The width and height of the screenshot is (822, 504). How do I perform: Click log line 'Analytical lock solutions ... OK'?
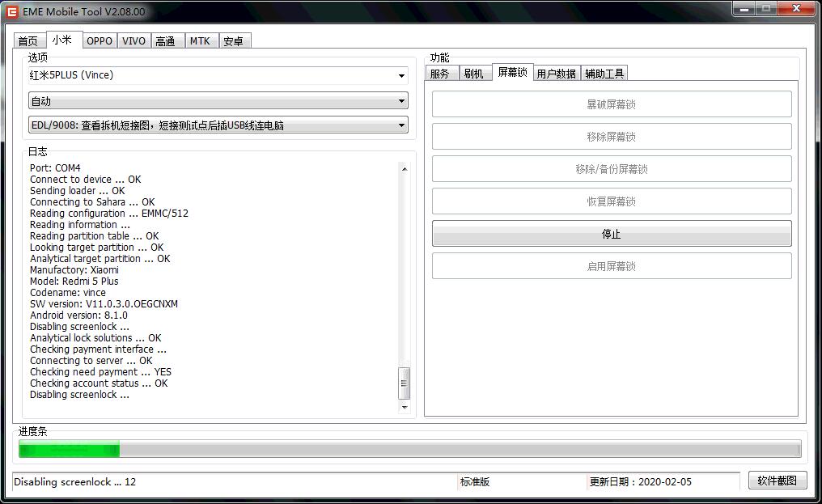pyautogui.click(x=95, y=337)
